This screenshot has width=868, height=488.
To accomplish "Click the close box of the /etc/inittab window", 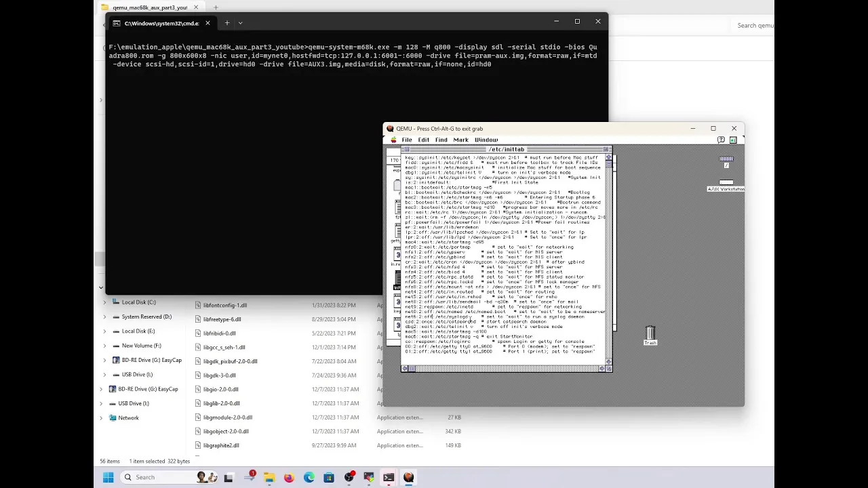I will point(406,149).
